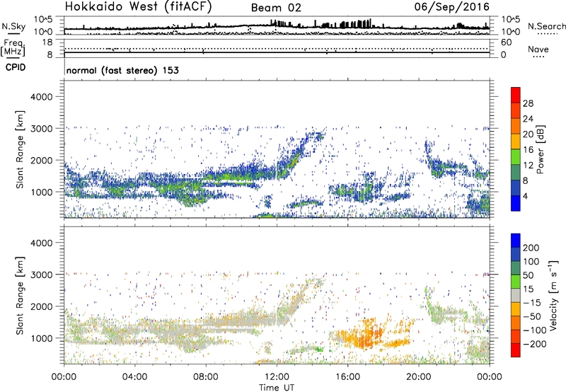The width and height of the screenshot is (566, 392).
Task: Click the 'Nave' legend label
Action: [538, 49]
